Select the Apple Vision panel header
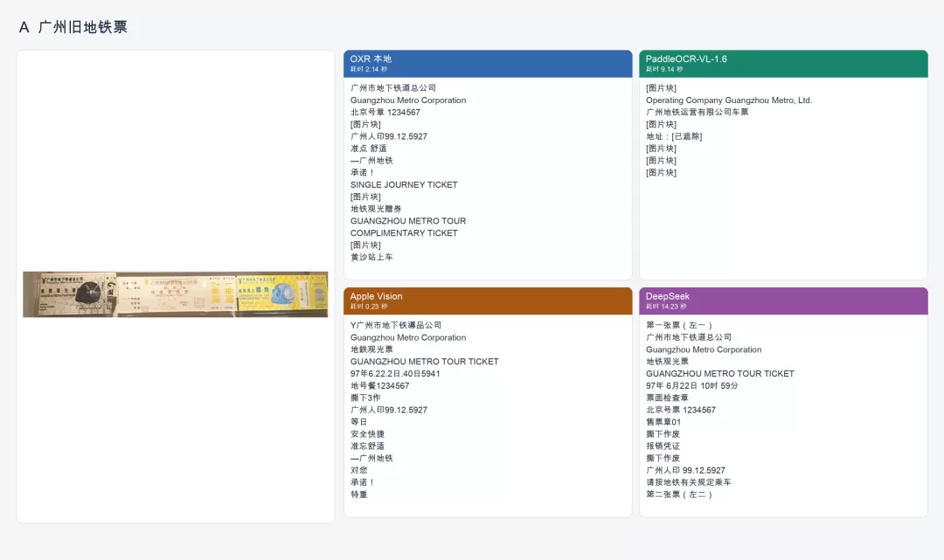This screenshot has height=560, width=944. [x=488, y=301]
